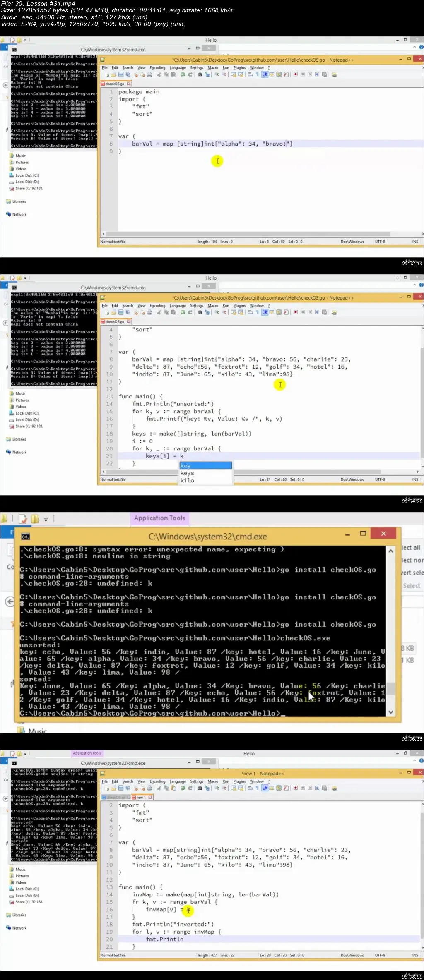Image resolution: width=424 pixels, height=980 pixels.
Task: Click "Select all" text in third frame Explorer
Action: [x=411, y=548]
